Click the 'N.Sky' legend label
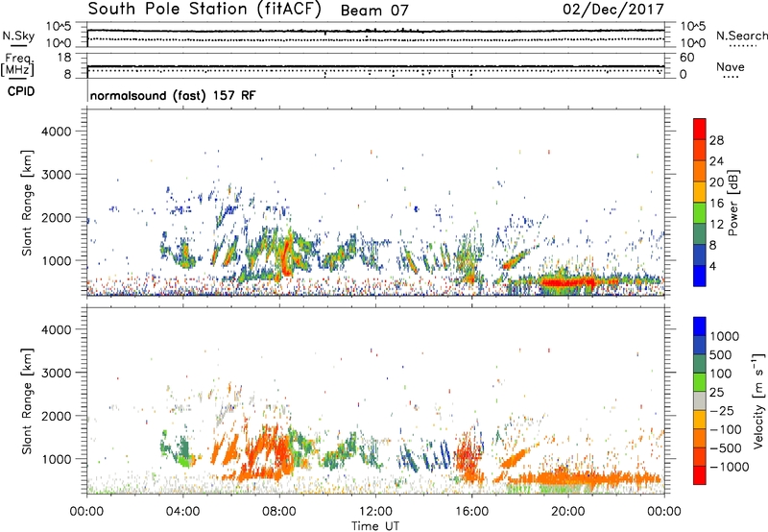Screen dimensions: 768x532 (x=18, y=36)
